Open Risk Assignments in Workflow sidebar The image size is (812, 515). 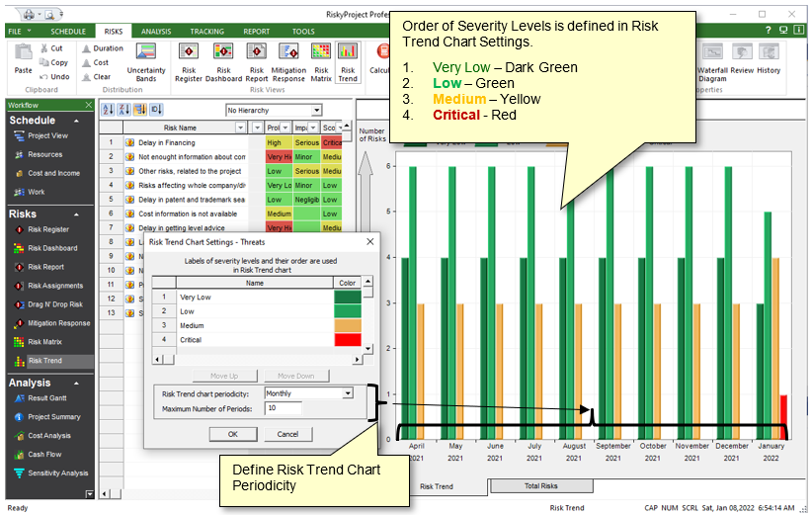tap(48, 286)
